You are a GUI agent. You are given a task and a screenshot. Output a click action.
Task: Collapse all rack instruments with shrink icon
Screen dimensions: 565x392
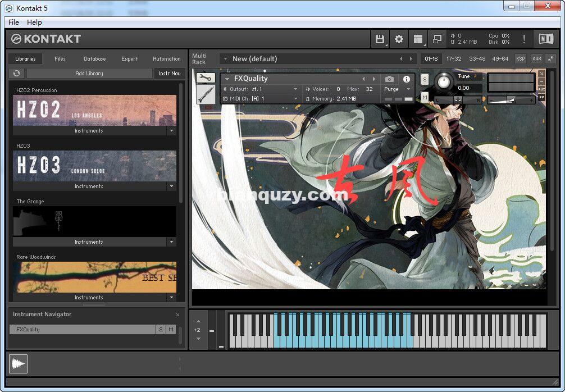point(550,59)
